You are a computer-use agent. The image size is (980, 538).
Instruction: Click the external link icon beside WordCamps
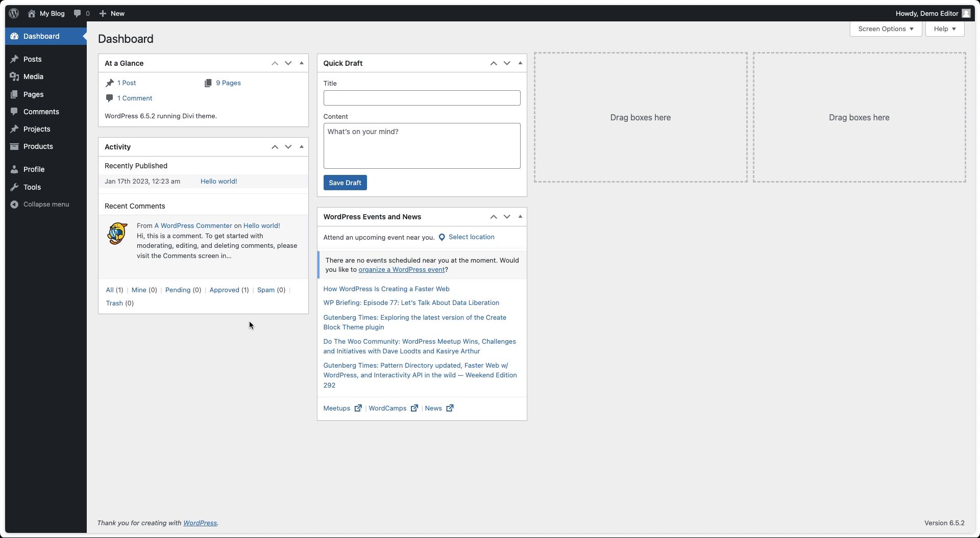tap(414, 408)
